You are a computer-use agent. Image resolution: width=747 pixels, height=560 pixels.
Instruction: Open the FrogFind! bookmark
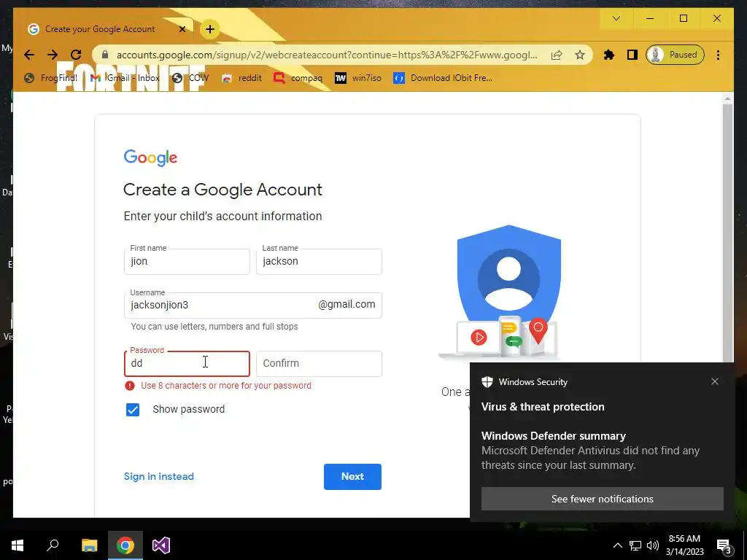tap(51, 77)
